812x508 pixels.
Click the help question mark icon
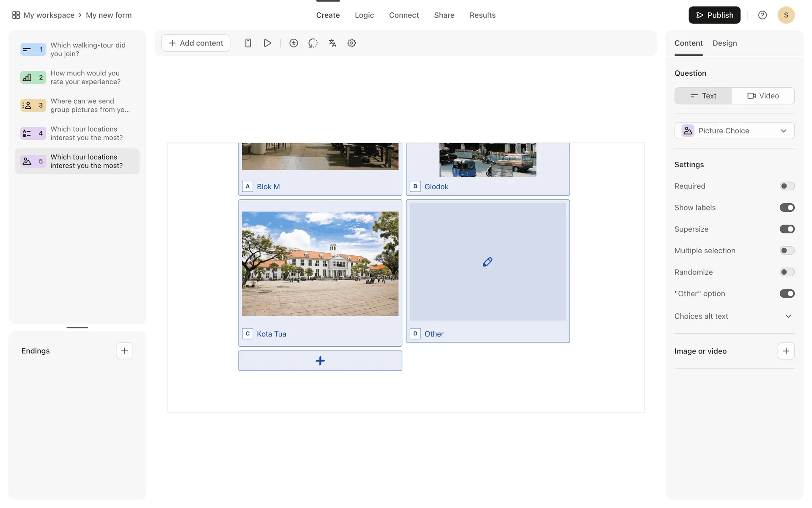pyautogui.click(x=762, y=15)
